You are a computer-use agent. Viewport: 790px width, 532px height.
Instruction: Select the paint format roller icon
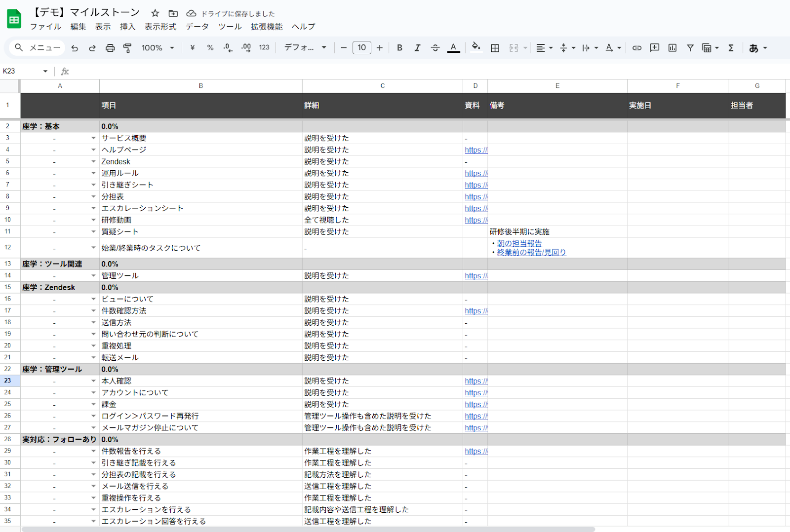(127, 48)
